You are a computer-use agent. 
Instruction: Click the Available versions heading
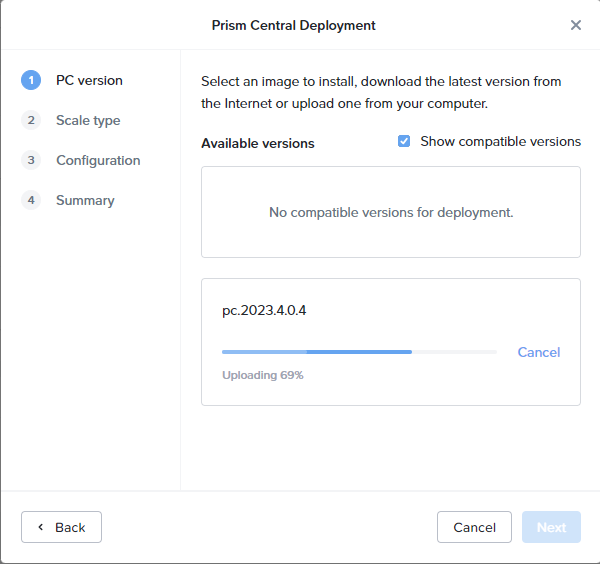click(258, 143)
